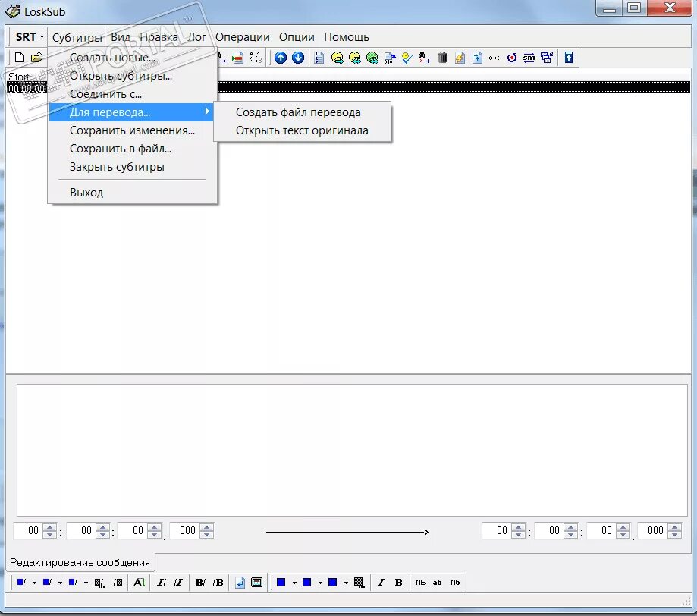
Task: Click the capitalized 'Аб' case icon
Action: click(x=455, y=582)
